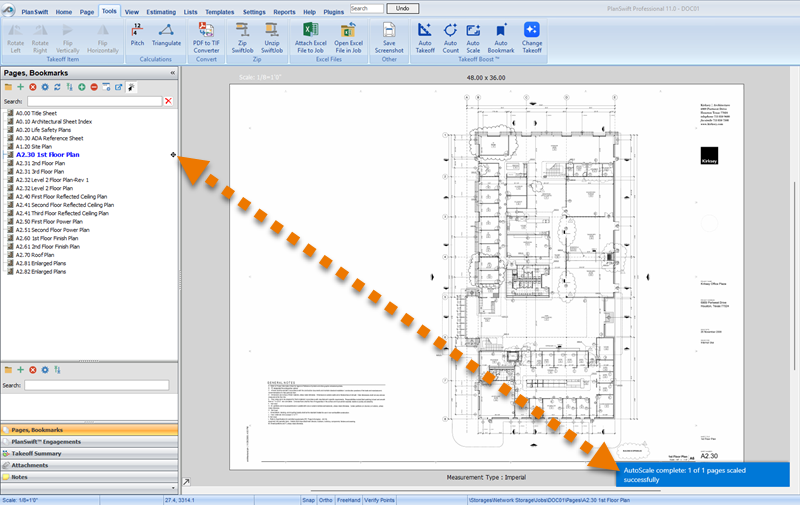
Task: Clear Pages search with red X
Action: coord(168,101)
